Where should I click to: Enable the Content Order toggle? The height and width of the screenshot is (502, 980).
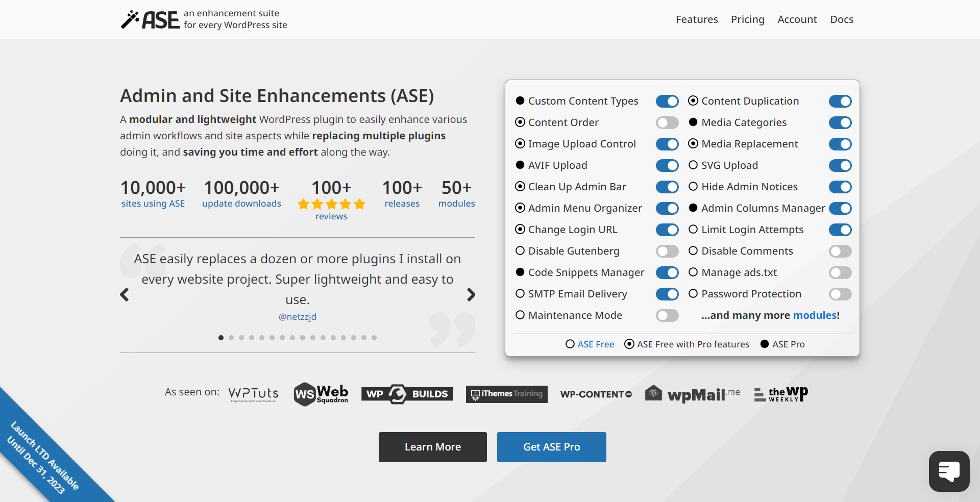(x=667, y=123)
